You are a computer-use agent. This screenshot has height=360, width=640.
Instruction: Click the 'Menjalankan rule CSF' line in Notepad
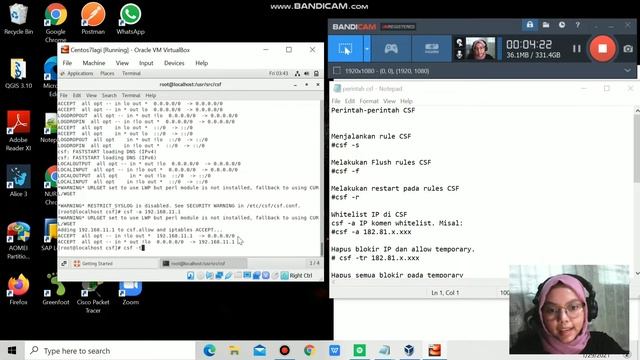click(371, 136)
